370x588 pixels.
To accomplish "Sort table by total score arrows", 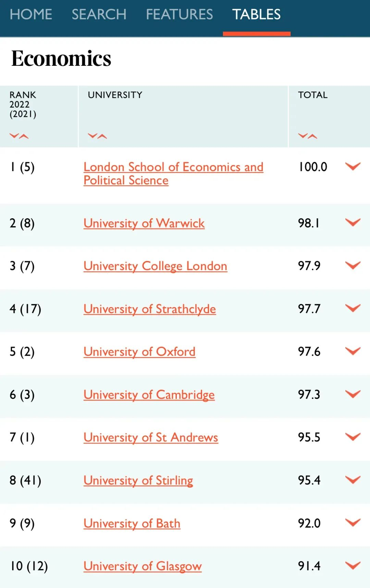I will coord(308,136).
